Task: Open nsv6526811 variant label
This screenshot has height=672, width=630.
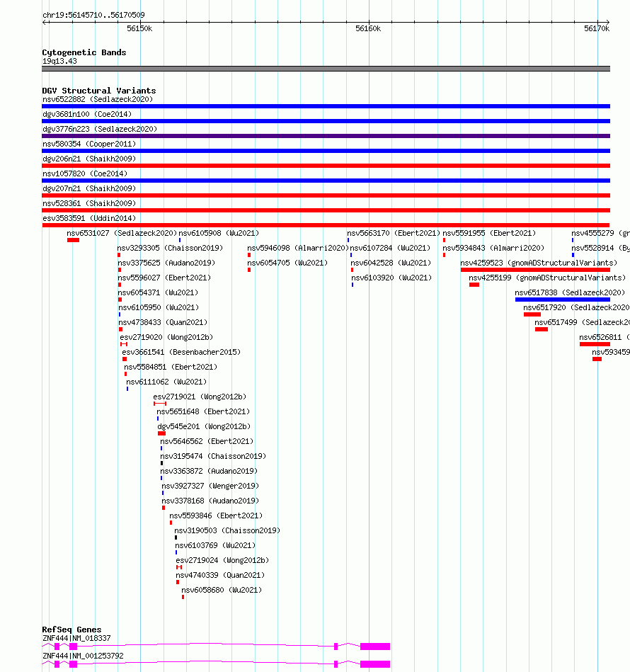Action: 605,337
